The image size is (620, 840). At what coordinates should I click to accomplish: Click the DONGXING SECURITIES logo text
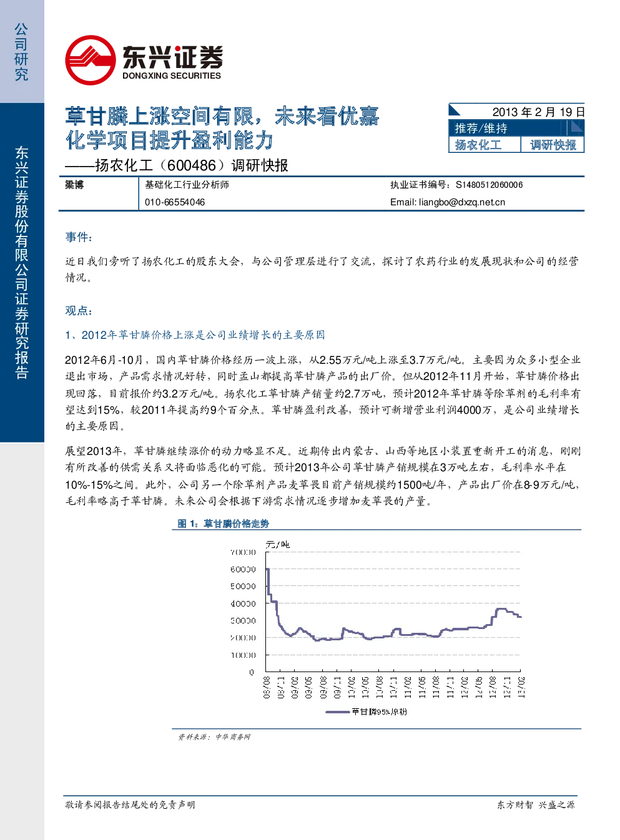tap(172, 76)
